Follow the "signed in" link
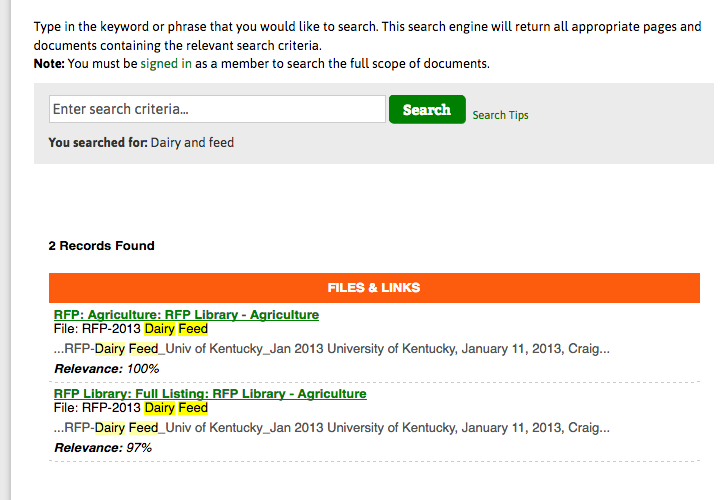This screenshot has width=727, height=500. click(166, 63)
